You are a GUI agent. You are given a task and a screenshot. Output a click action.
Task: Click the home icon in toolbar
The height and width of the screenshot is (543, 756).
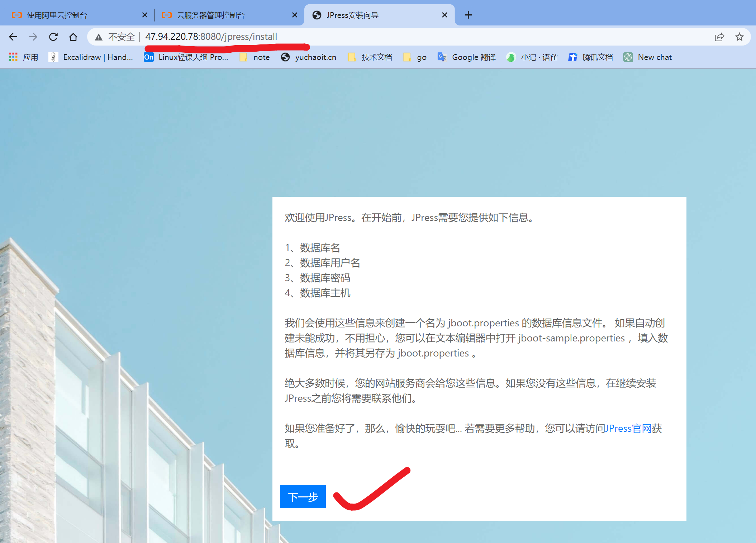[73, 37]
